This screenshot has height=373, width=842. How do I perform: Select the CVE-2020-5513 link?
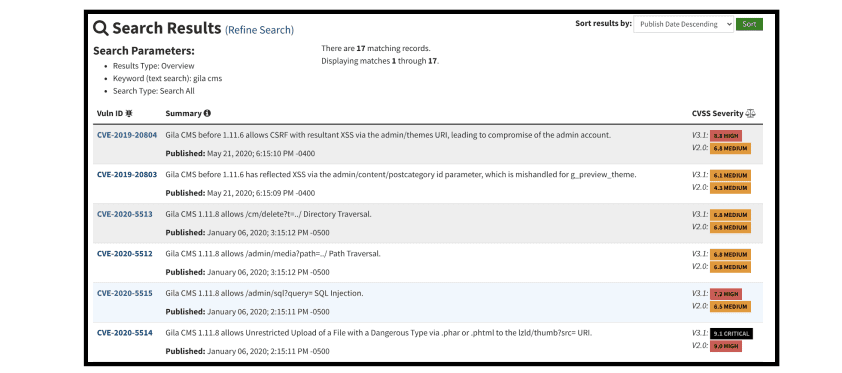pos(125,214)
